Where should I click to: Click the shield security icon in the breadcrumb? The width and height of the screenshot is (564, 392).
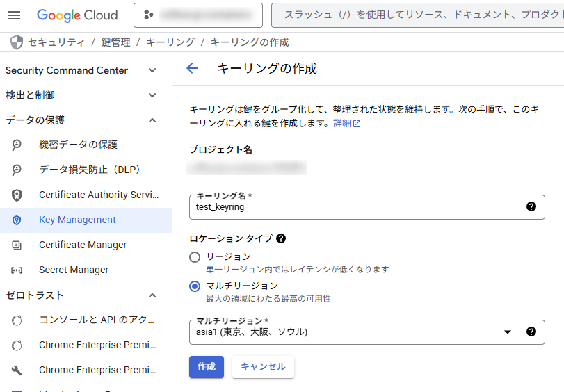(x=17, y=42)
